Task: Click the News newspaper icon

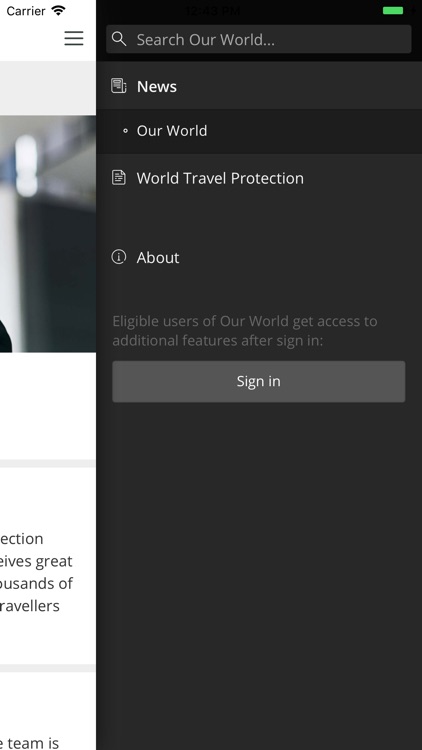Action: coord(119,86)
